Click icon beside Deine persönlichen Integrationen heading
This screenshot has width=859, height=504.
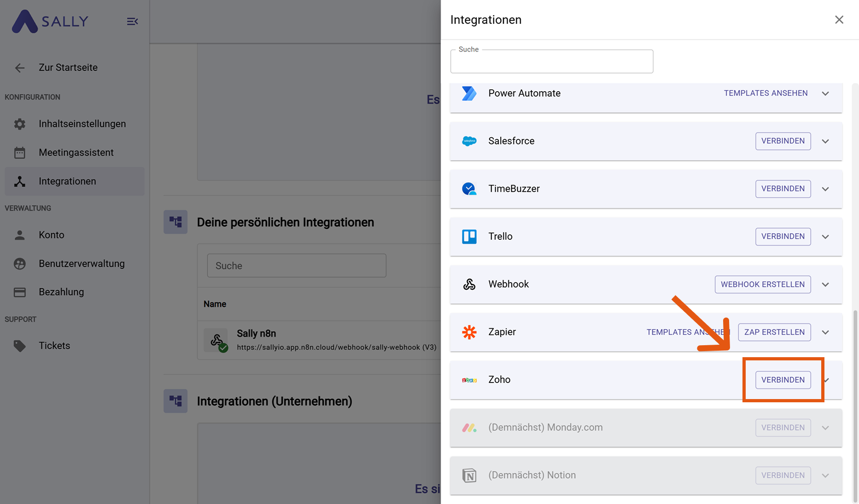point(175,222)
